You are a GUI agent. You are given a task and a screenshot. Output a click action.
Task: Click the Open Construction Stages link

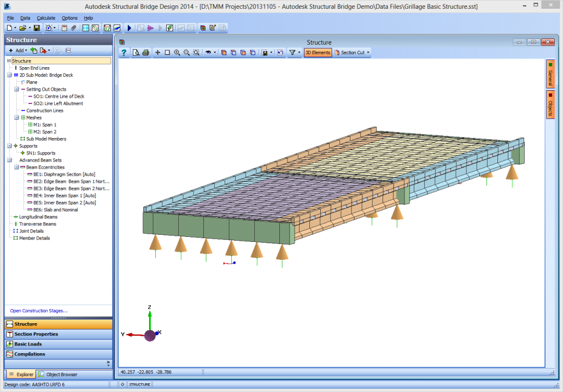(38, 311)
